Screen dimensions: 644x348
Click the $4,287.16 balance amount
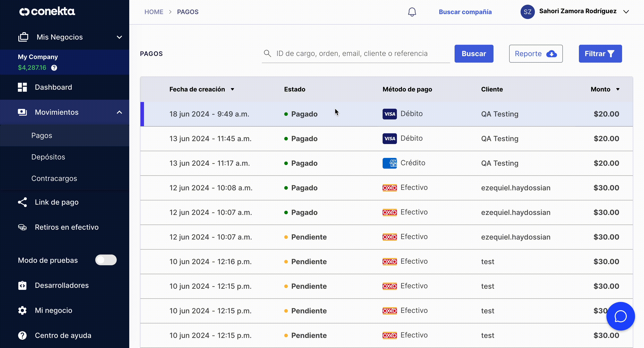[32, 68]
